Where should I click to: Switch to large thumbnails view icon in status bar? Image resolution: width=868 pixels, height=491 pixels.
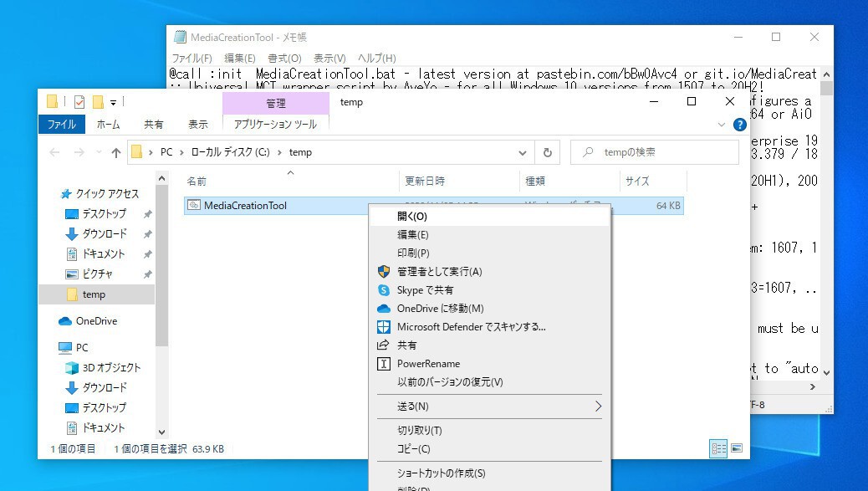[x=737, y=448]
